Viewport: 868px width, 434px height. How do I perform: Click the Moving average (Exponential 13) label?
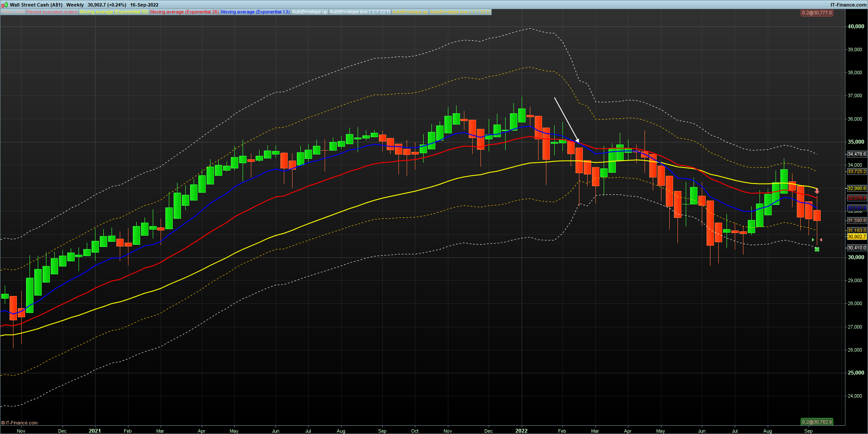click(x=255, y=12)
